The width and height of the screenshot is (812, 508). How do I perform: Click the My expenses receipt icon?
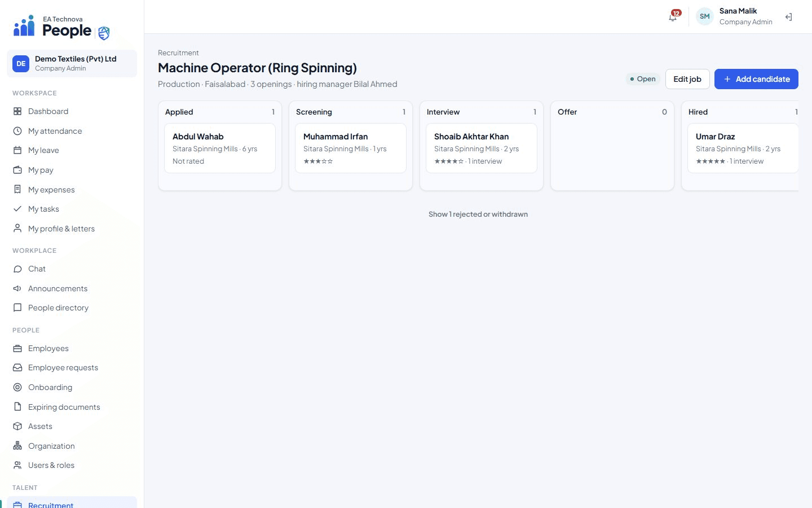tap(17, 190)
